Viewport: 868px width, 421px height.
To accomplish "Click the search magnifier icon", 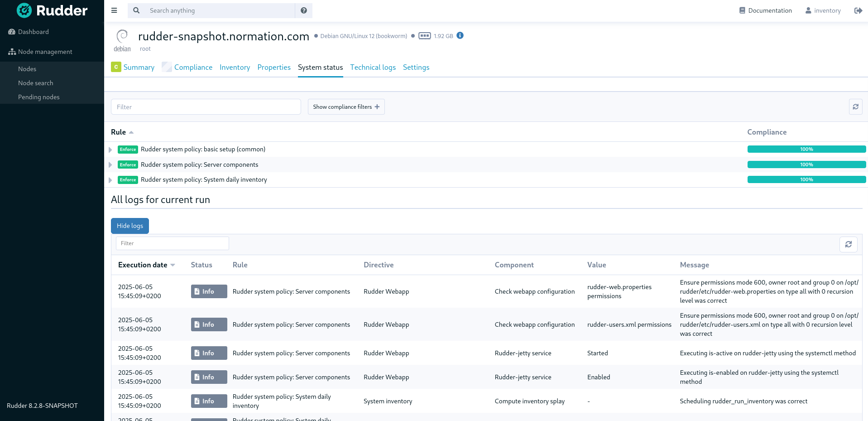I will (136, 10).
